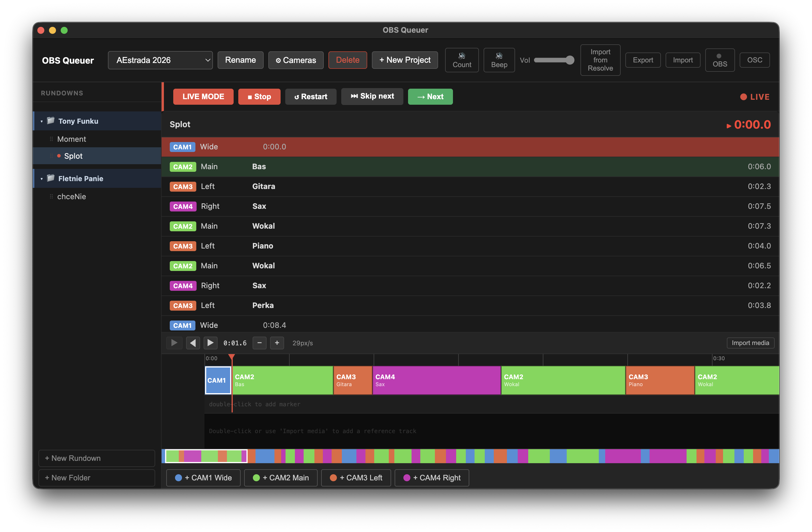Image resolution: width=812 pixels, height=532 pixels.
Task: Open OSC settings
Action: [x=754, y=60]
